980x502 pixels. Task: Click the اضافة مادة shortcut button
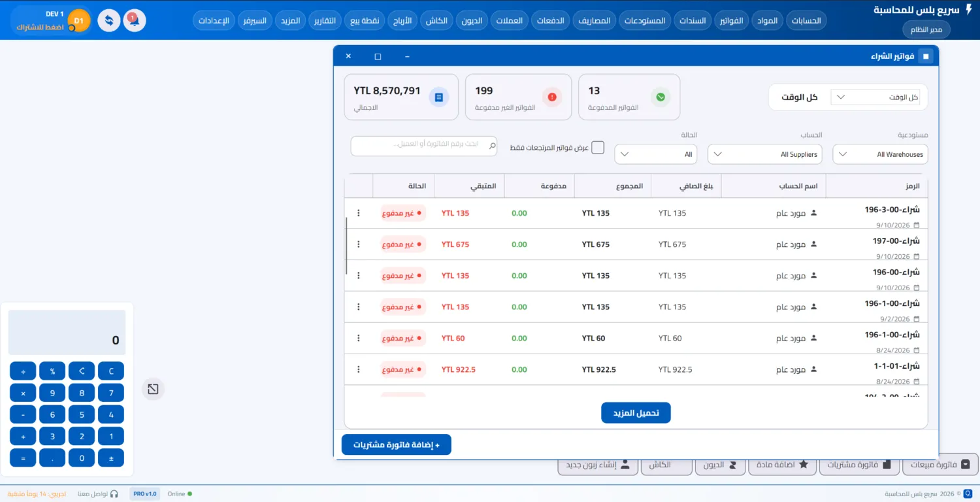(782, 465)
